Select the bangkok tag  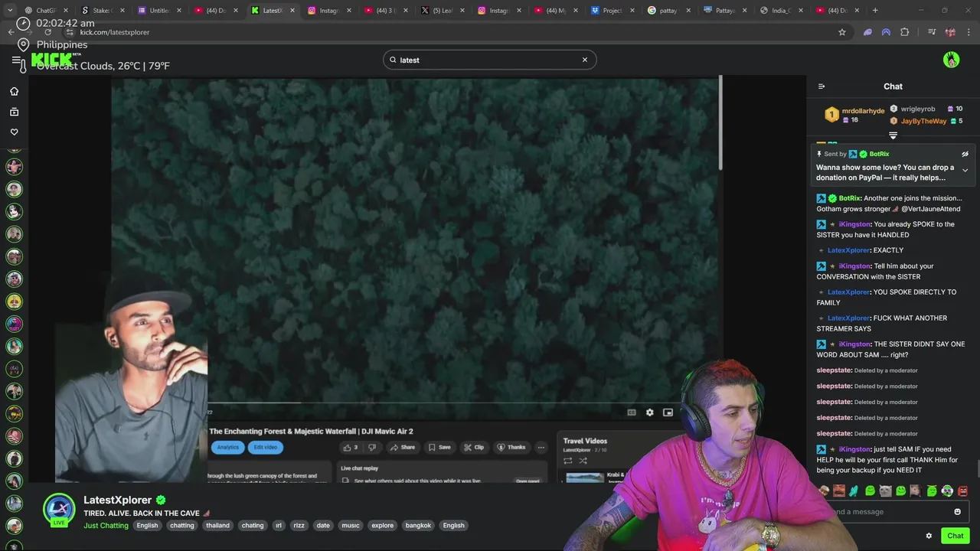[419, 526]
